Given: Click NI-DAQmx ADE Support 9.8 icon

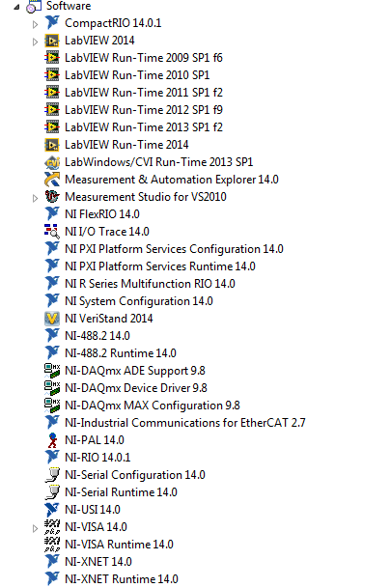Looking at the screenshot, I should (52, 371).
